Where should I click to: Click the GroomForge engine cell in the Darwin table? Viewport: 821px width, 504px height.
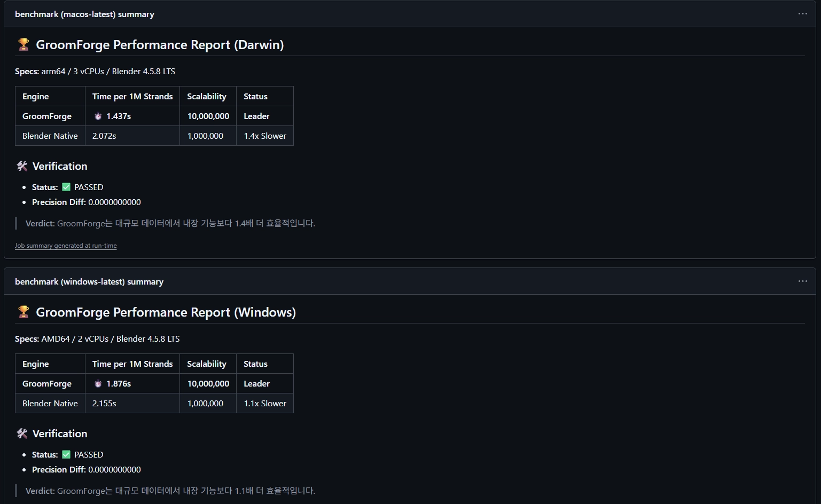point(50,116)
